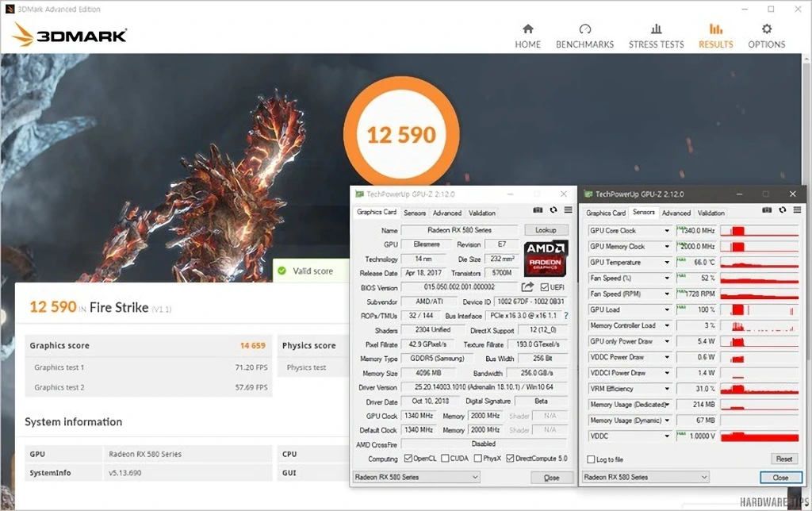Open the Benchmarks section
812x511 pixels.
pyautogui.click(x=584, y=36)
